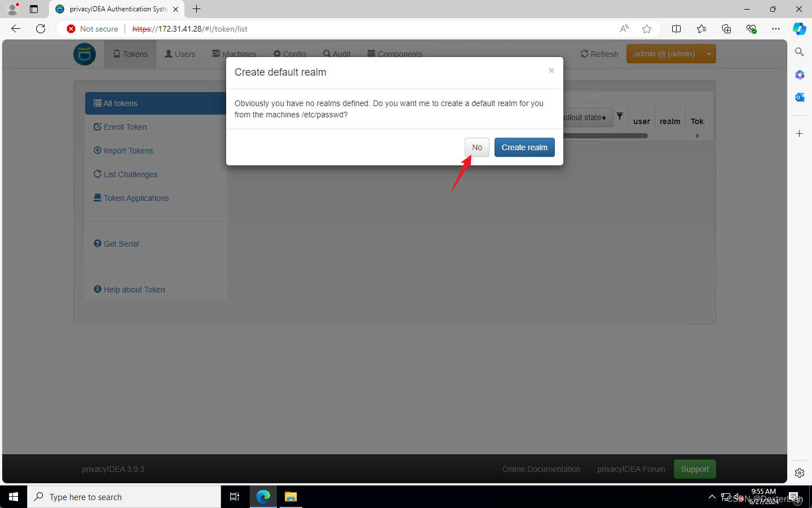Open Import Tokens in sidebar
Image resolution: width=812 pixels, height=508 pixels.
pos(123,151)
